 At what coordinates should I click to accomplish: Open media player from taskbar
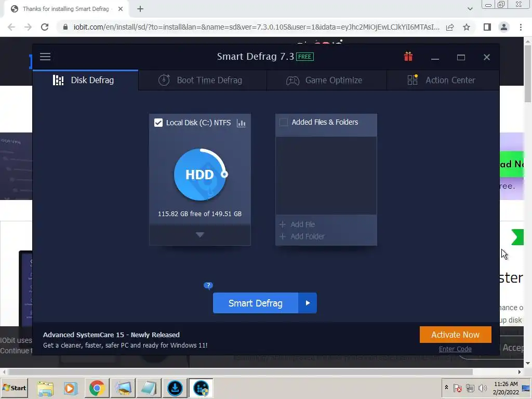[x=71, y=388]
